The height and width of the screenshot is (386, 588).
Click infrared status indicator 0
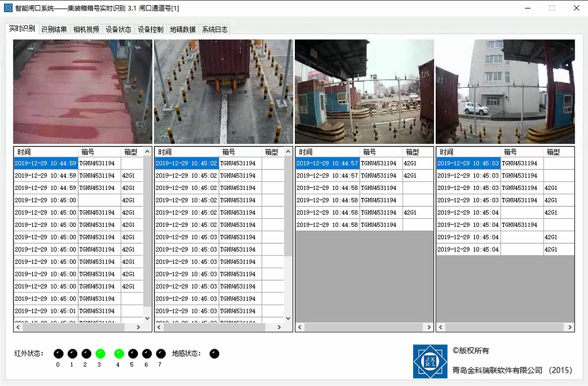[58, 354]
